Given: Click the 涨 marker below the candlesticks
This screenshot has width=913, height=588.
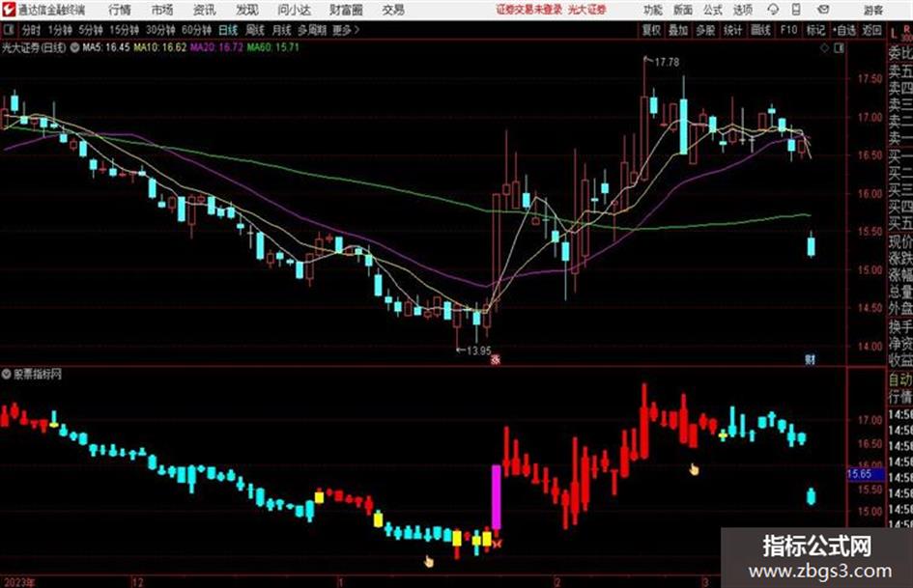Looking at the screenshot, I should coord(496,359).
